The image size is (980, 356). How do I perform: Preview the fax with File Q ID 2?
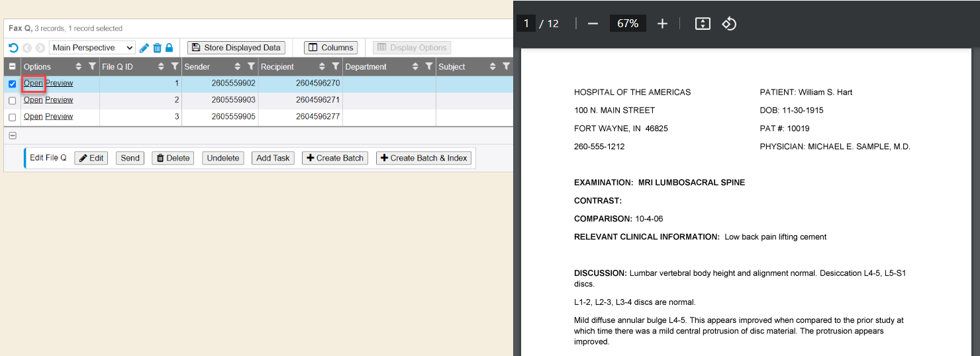point(59,100)
